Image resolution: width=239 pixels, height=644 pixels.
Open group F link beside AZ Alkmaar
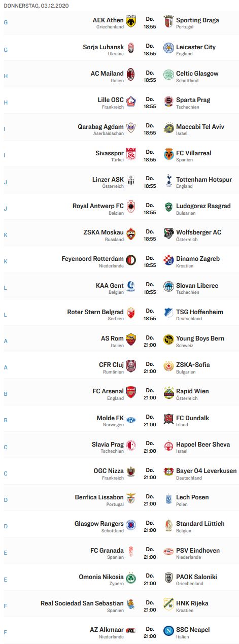point(6,632)
